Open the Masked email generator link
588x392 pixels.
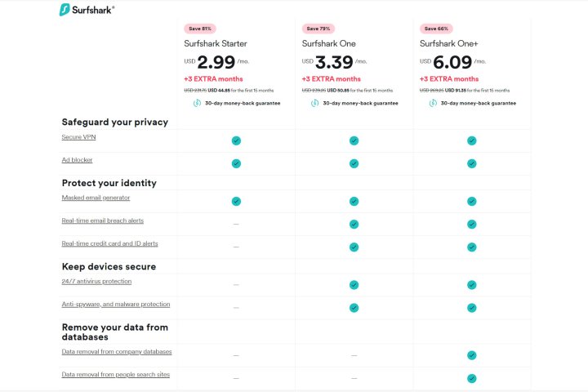(x=96, y=198)
